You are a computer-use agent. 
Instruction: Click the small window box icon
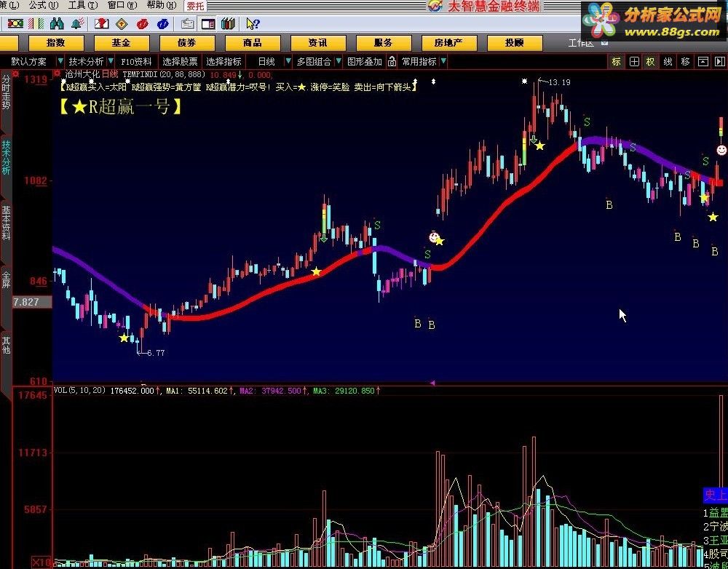point(703,61)
